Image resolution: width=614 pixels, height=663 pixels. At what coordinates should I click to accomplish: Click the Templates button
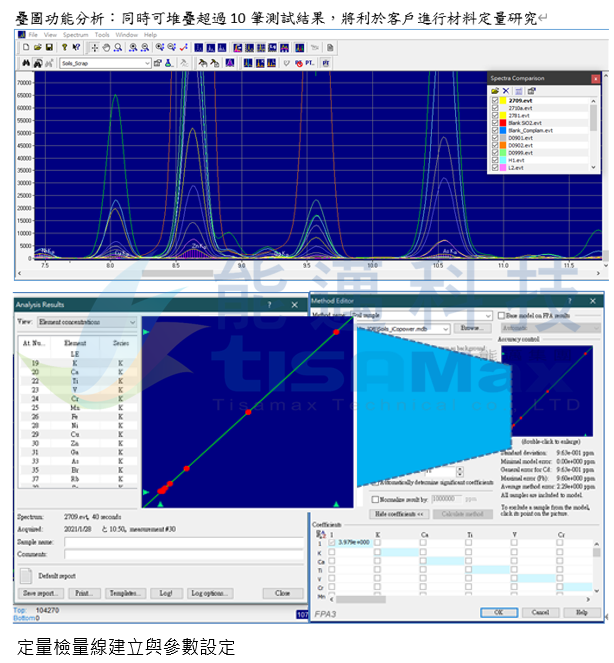[x=126, y=593]
